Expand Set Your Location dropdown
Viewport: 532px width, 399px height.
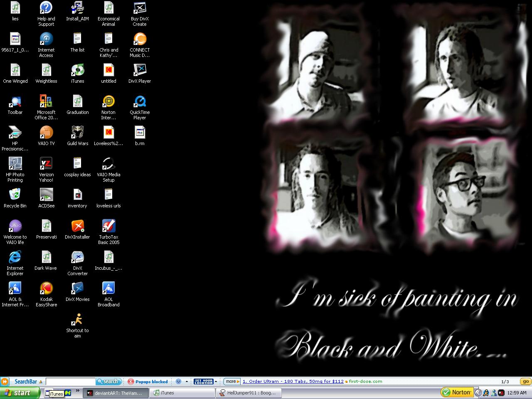216,381
